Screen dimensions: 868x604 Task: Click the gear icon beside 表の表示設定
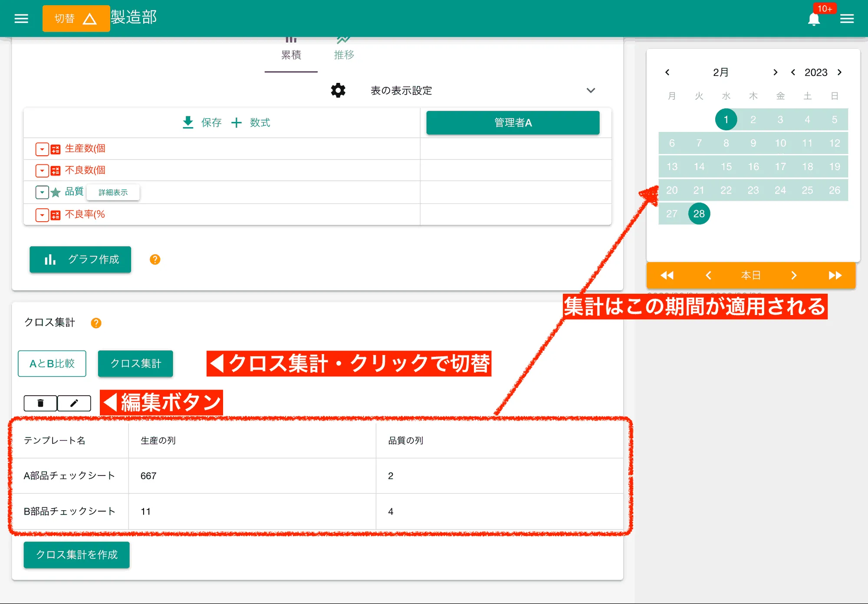tap(338, 90)
